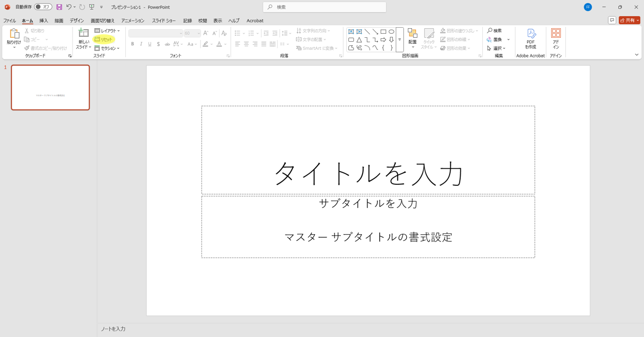Select the oval shape in shapes gallery
This screenshot has height=337, width=644.
tap(391, 32)
